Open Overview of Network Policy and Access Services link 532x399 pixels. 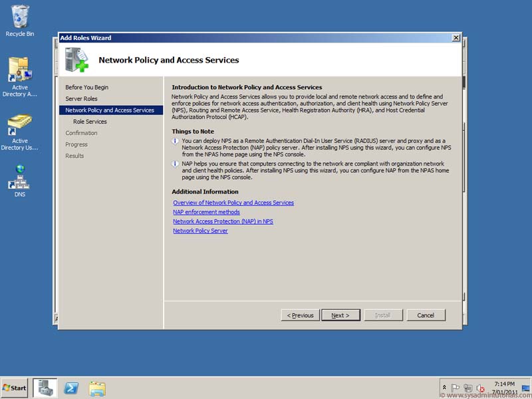pos(233,203)
